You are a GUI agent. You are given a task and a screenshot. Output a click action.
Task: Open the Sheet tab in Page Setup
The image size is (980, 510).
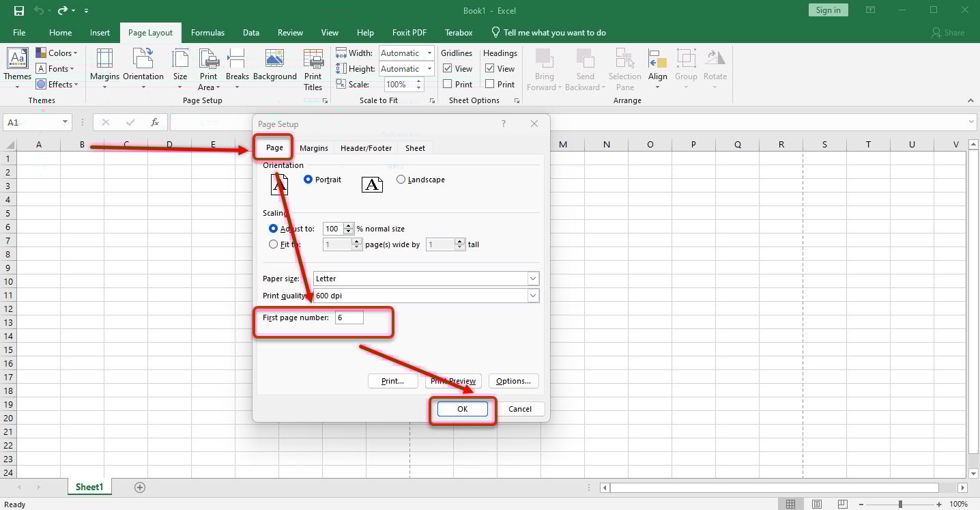click(x=415, y=148)
